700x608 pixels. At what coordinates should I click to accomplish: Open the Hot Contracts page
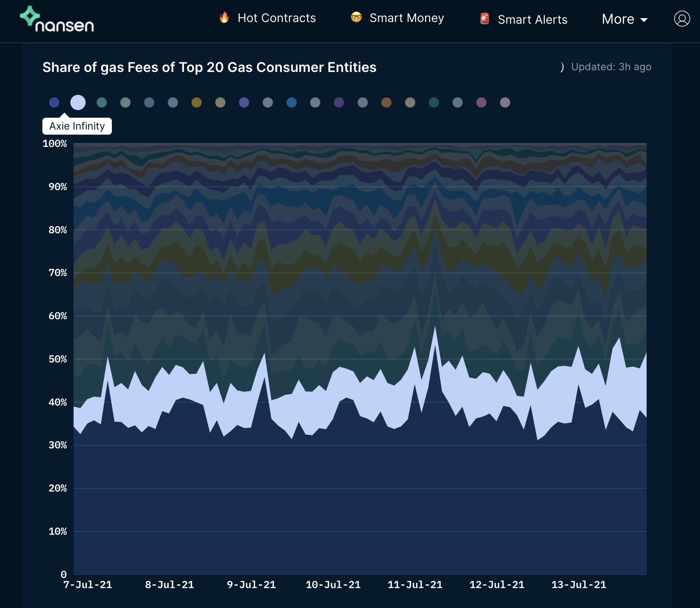(277, 18)
